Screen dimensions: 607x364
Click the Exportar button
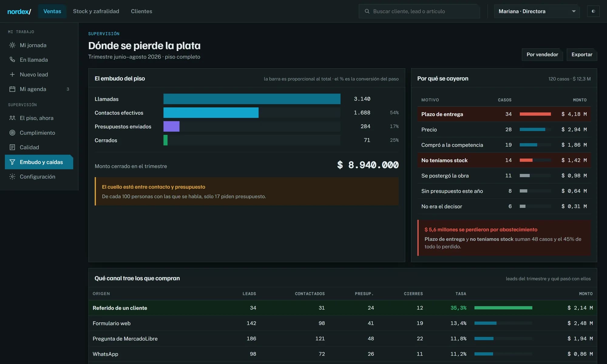point(582,55)
